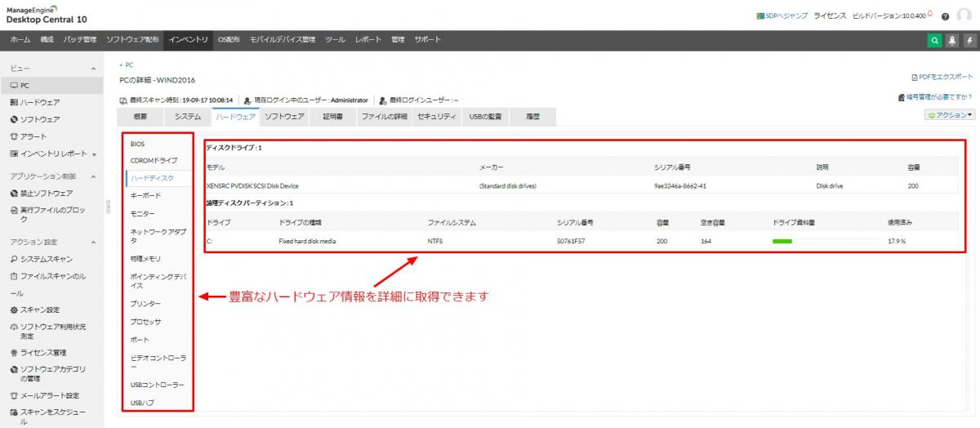Select BIOS in the hardware list
This screenshot has width=980, height=428.
coord(137,144)
